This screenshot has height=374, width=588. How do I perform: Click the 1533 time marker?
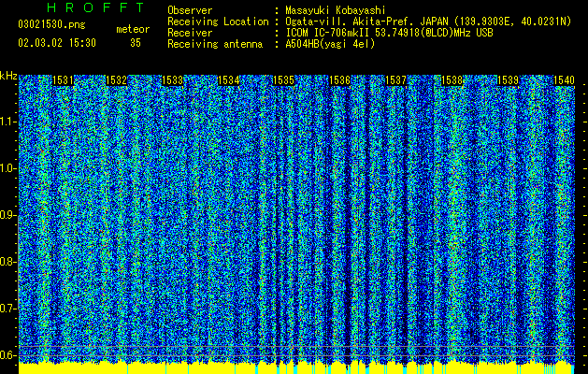point(173,80)
